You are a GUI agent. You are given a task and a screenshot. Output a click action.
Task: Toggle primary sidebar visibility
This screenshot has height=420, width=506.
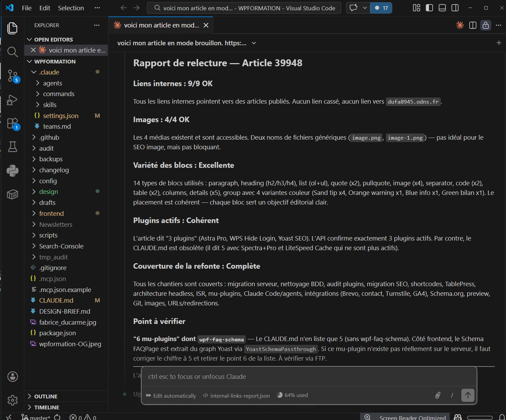429,8
